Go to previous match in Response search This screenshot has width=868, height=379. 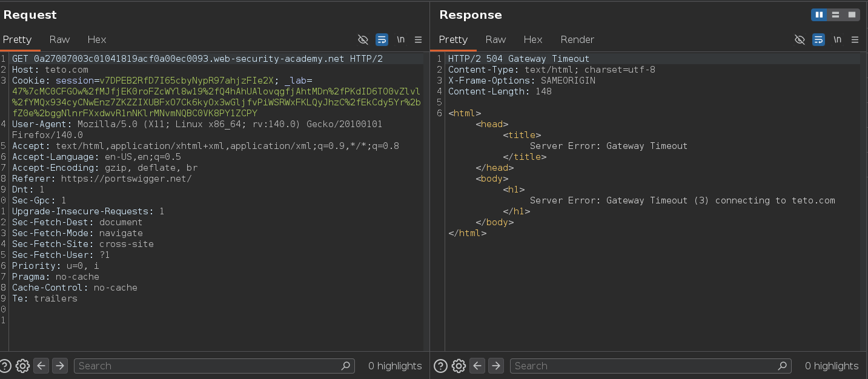pyautogui.click(x=477, y=366)
